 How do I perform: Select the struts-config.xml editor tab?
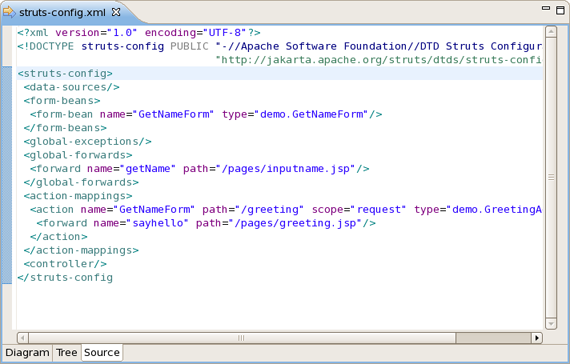point(62,12)
